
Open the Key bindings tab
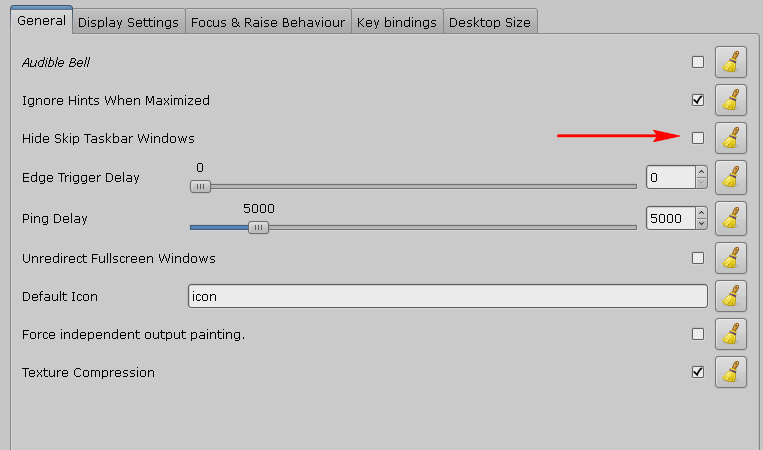pos(397,22)
